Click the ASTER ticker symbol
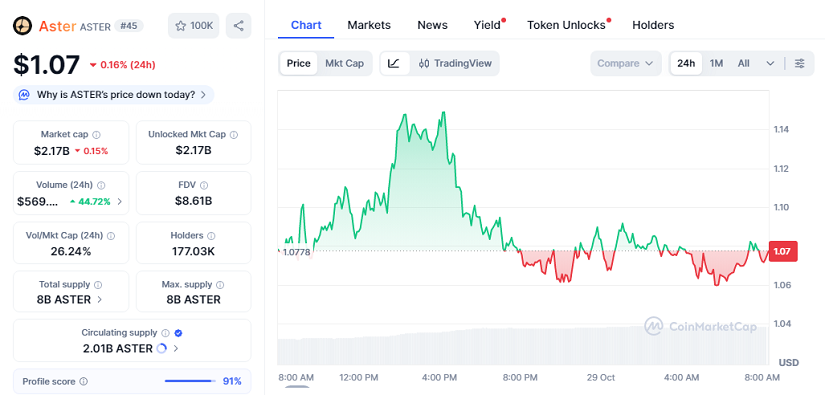This screenshot has height=395, width=825. click(x=95, y=26)
